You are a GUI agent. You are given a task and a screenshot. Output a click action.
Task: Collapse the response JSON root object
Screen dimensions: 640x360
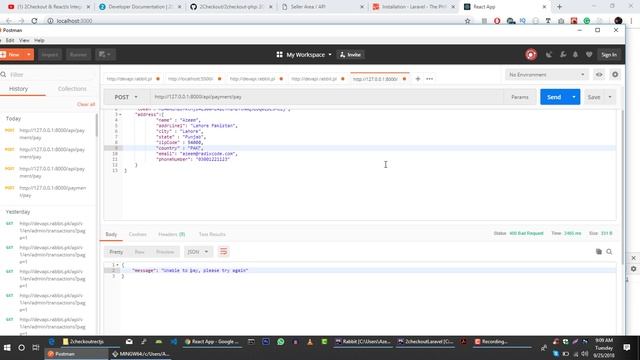(x=118, y=265)
